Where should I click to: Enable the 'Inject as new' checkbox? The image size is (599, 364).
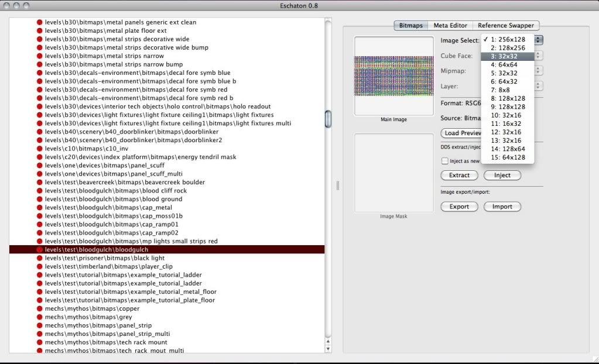tap(444, 161)
